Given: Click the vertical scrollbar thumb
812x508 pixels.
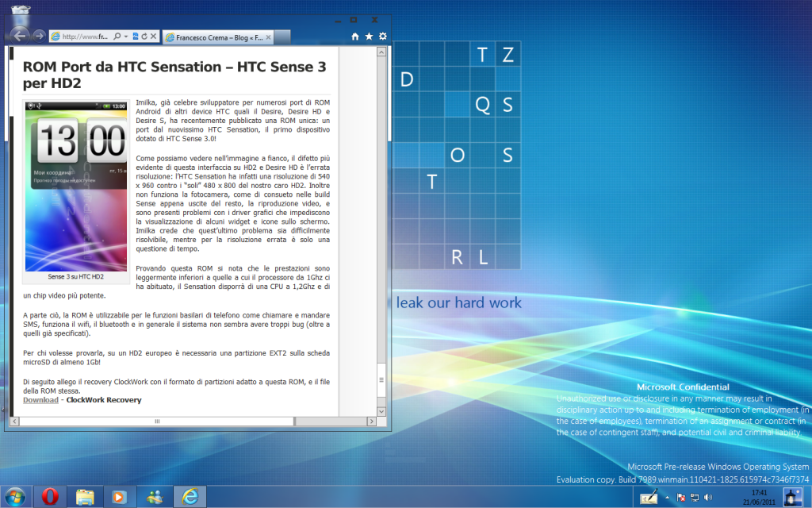Looking at the screenshot, I should pyautogui.click(x=381, y=380).
